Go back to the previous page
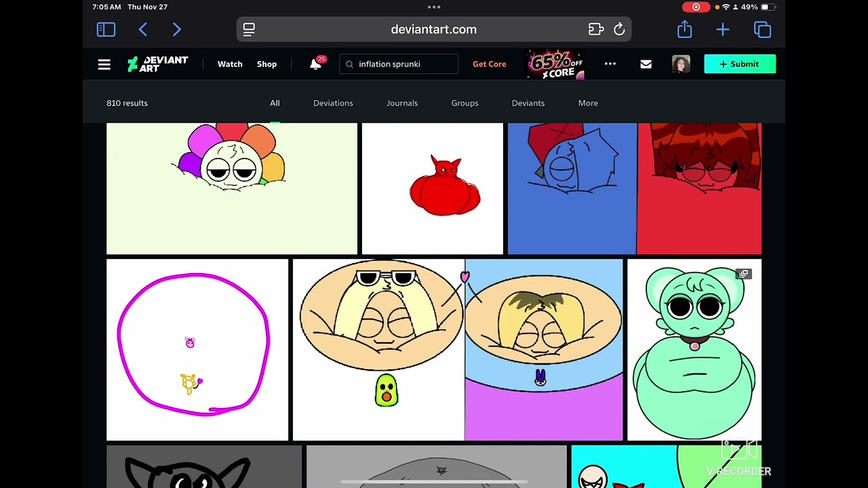The image size is (868, 488). pyautogui.click(x=143, y=29)
